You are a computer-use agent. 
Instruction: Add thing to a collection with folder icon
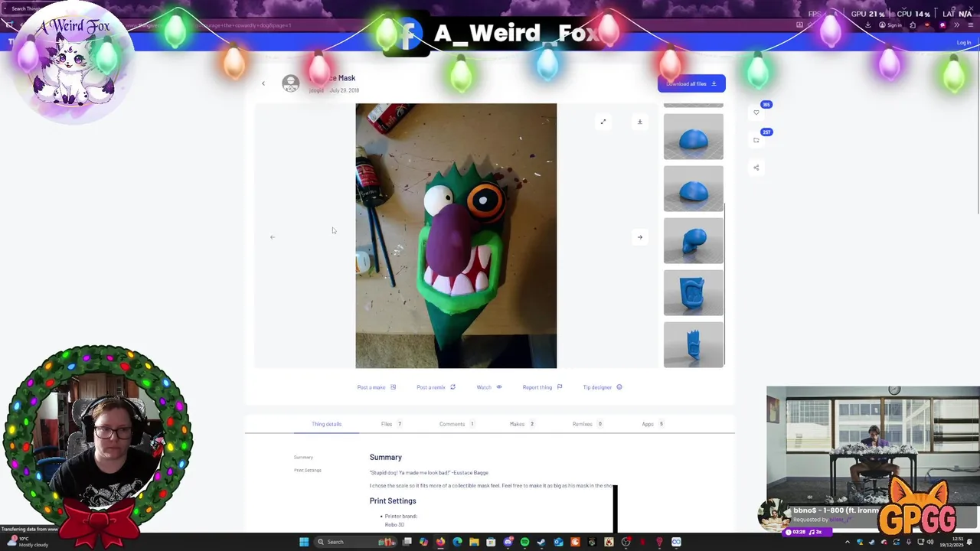(756, 140)
